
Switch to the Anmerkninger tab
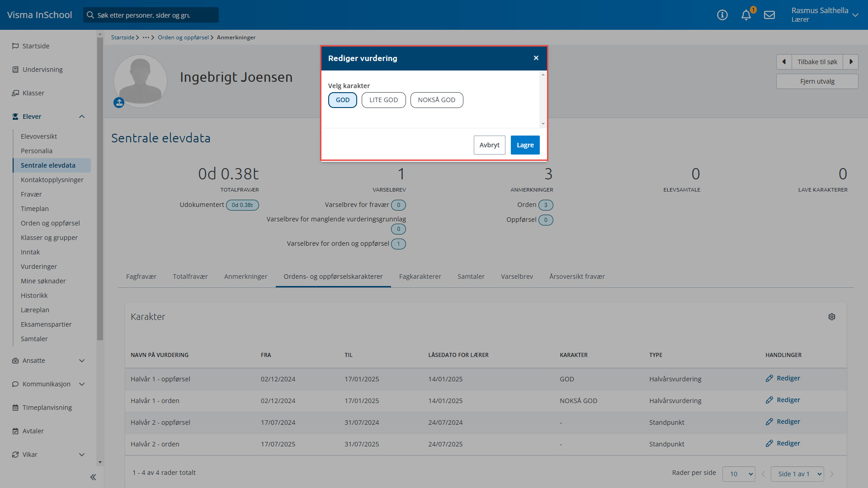pyautogui.click(x=245, y=277)
